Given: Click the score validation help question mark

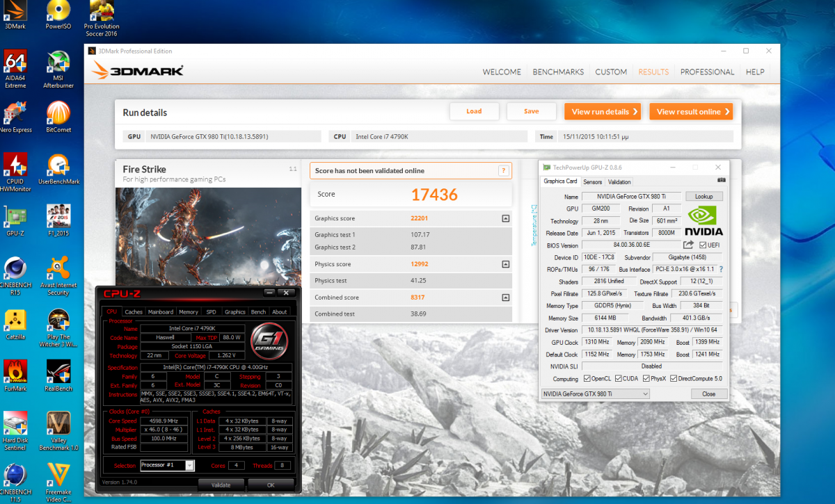Looking at the screenshot, I should coord(503,170).
